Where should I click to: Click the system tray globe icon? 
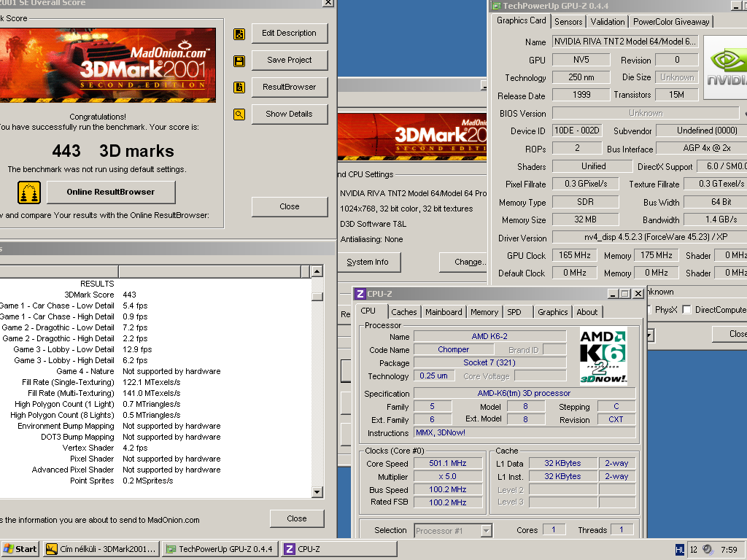coord(708,550)
